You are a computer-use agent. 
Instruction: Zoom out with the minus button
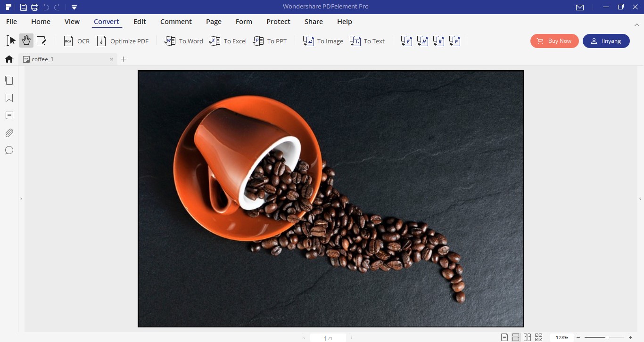(x=578, y=338)
